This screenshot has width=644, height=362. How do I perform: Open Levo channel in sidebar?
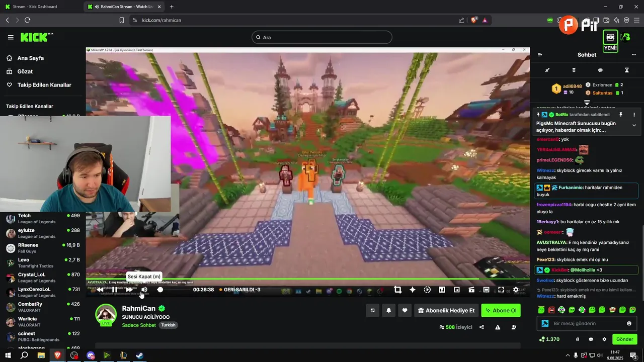coord(43,262)
